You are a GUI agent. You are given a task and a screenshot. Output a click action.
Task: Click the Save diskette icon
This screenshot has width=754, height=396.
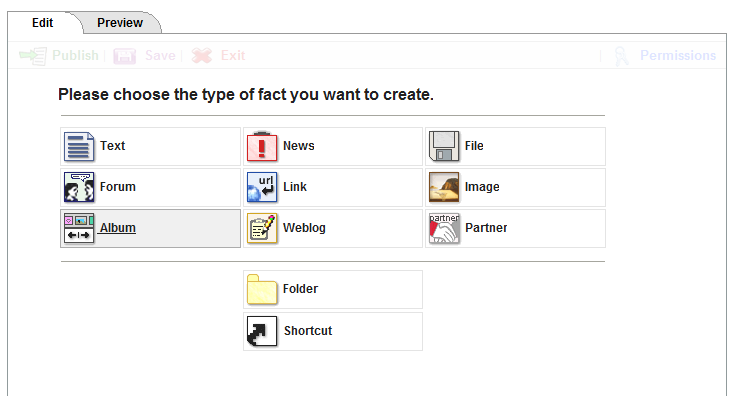tap(125, 56)
